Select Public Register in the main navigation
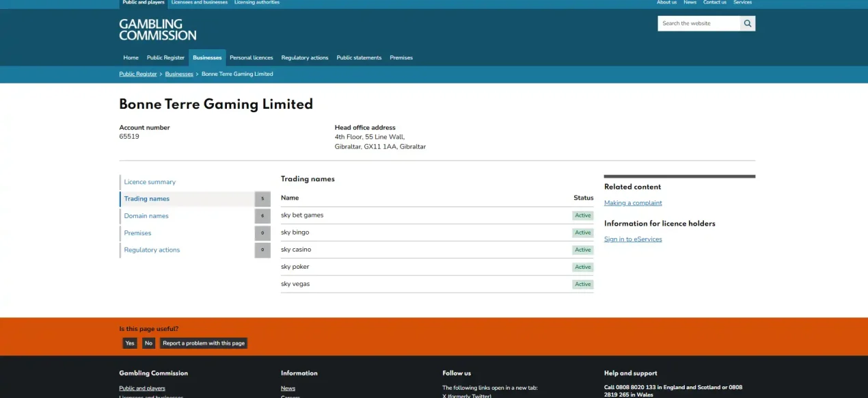The image size is (868, 398). [165, 57]
